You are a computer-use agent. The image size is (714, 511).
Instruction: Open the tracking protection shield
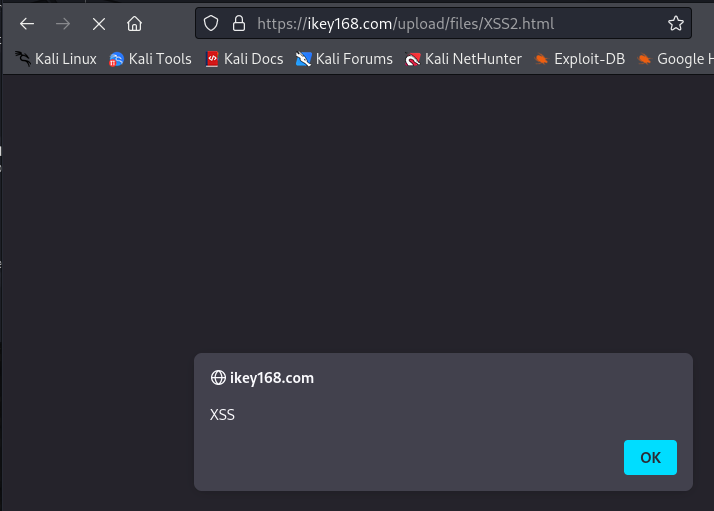tap(211, 23)
